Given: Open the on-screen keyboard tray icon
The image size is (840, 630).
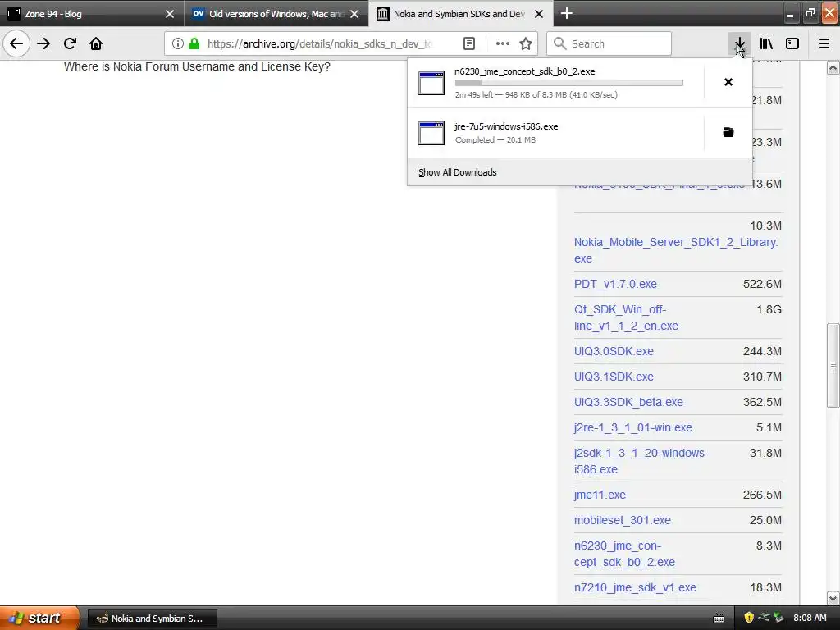Looking at the screenshot, I should [x=719, y=619].
